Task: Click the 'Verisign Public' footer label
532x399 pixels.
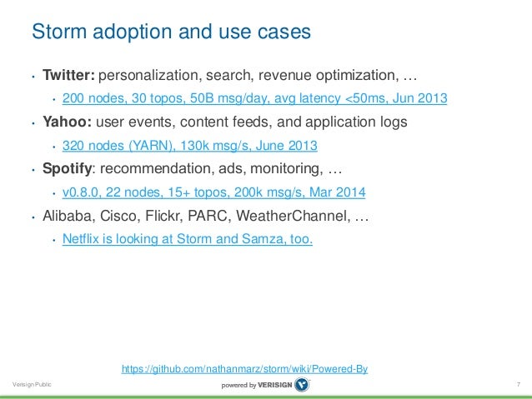Action: [32, 385]
